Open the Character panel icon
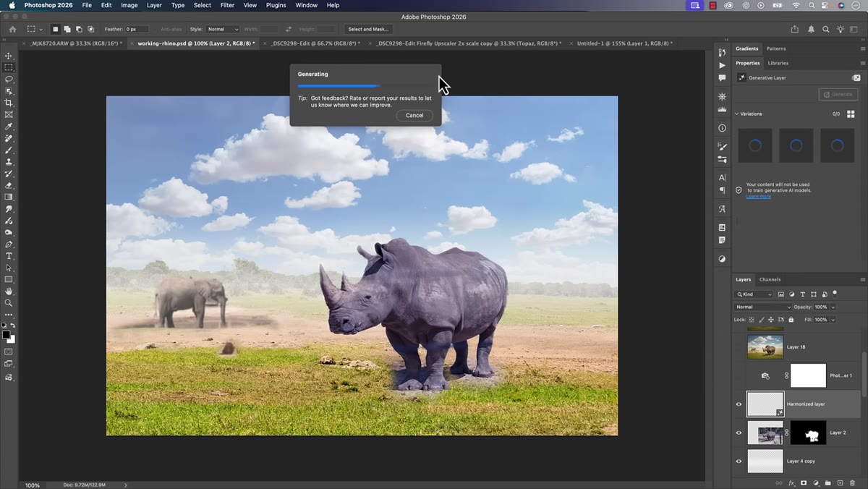 pos(722,177)
